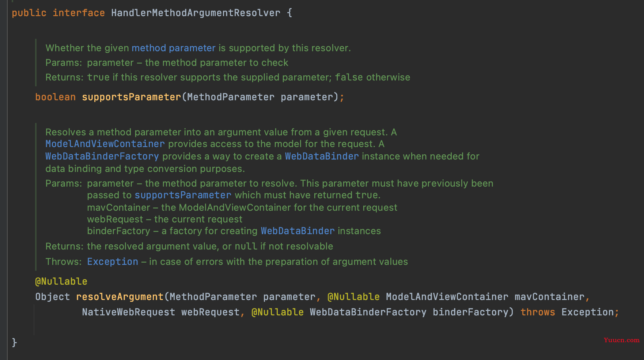Click the binderFactory parameter name in the signature
This screenshot has height=360, width=644.
[470, 312]
